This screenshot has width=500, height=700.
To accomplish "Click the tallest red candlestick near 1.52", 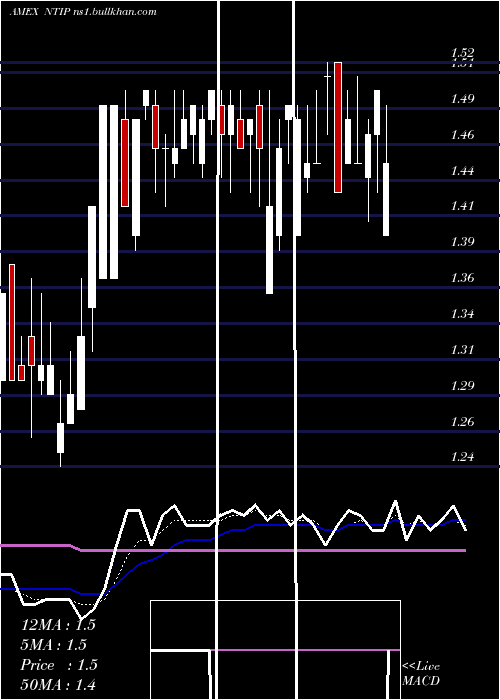I will [x=338, y=128].
